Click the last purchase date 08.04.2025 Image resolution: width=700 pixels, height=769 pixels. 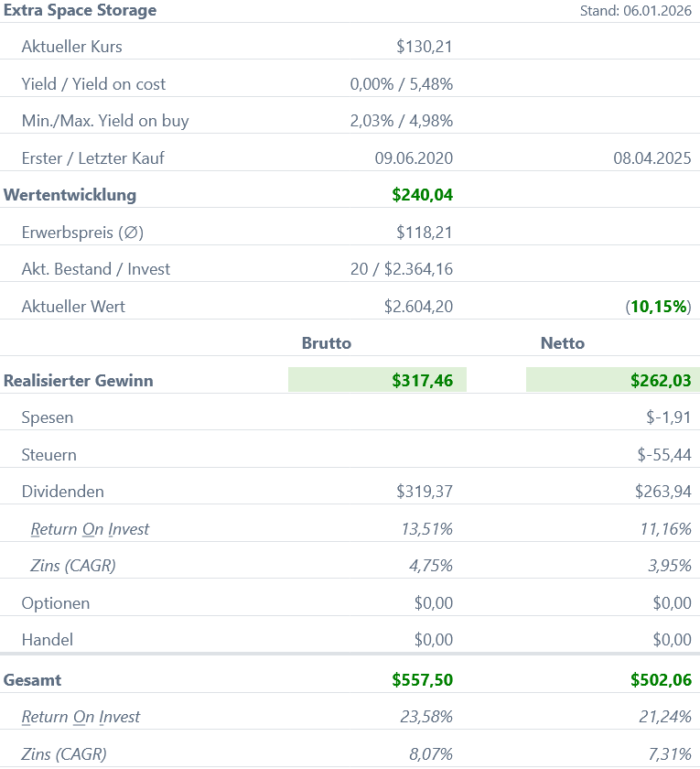652,158
